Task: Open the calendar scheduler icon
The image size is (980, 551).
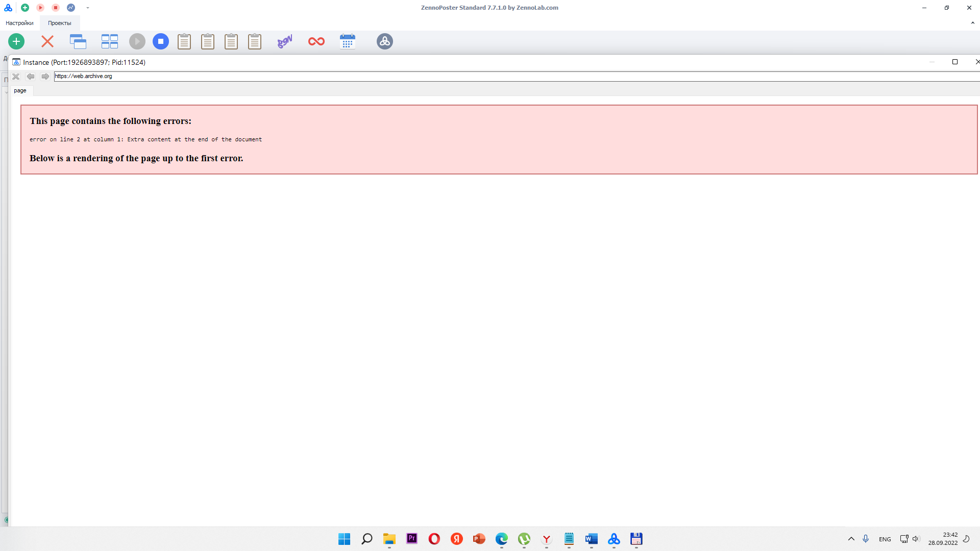Action: pyautogui.click(x=348, y=41)
